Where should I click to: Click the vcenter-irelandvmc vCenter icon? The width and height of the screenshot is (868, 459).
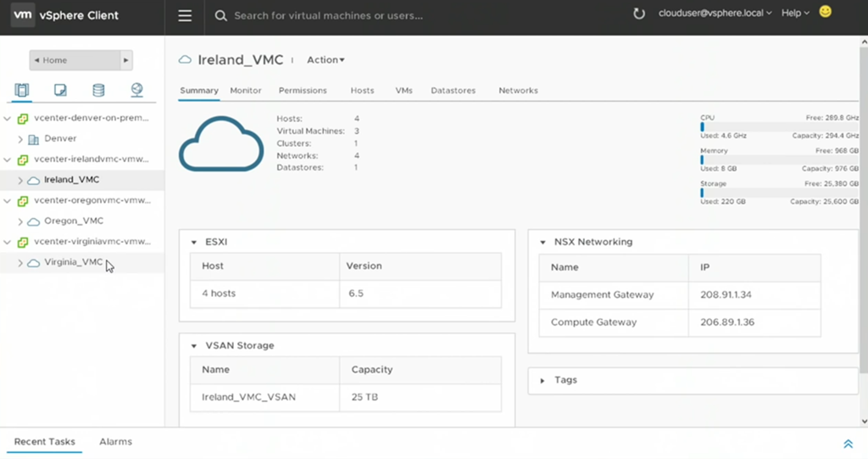click(x=23, y=160)
